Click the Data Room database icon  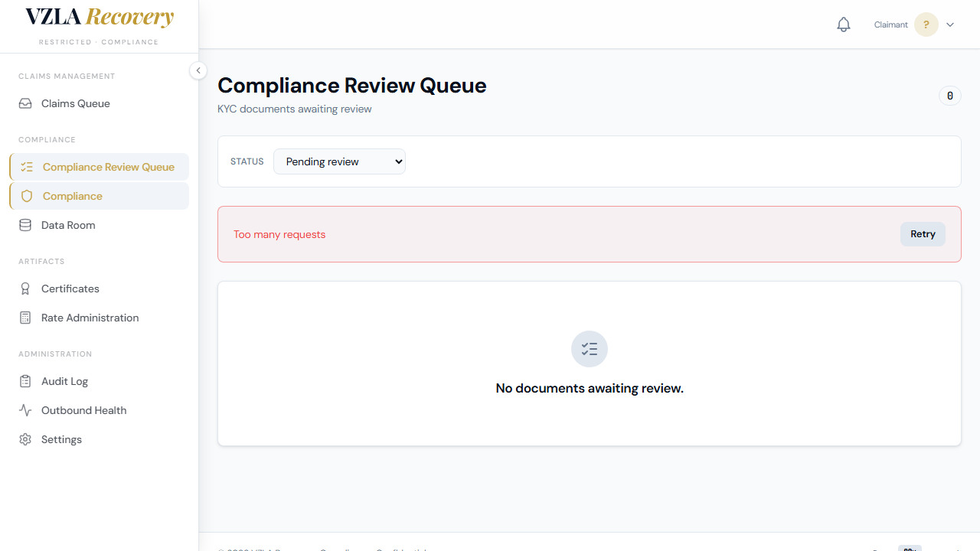point(25,225)
